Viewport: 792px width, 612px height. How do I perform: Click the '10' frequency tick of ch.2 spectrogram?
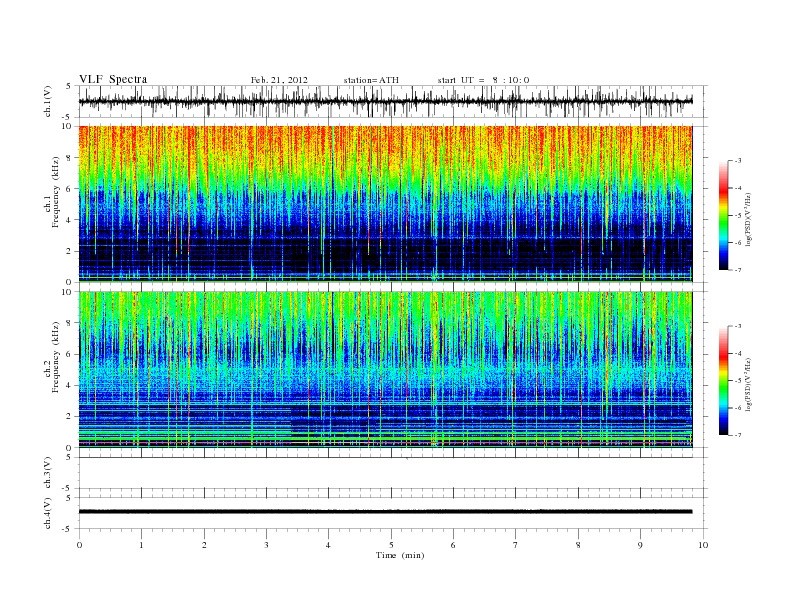tap(67, 292)
